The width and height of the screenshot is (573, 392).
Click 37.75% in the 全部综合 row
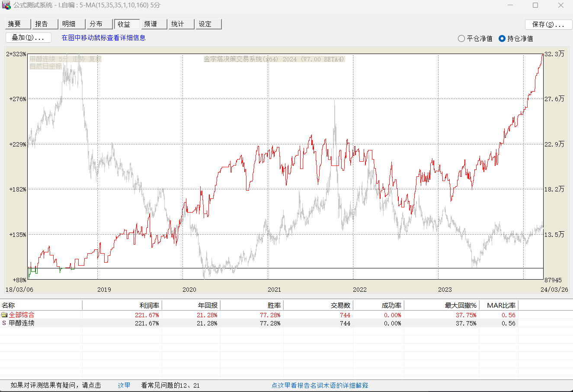click(x=466, y=315)
